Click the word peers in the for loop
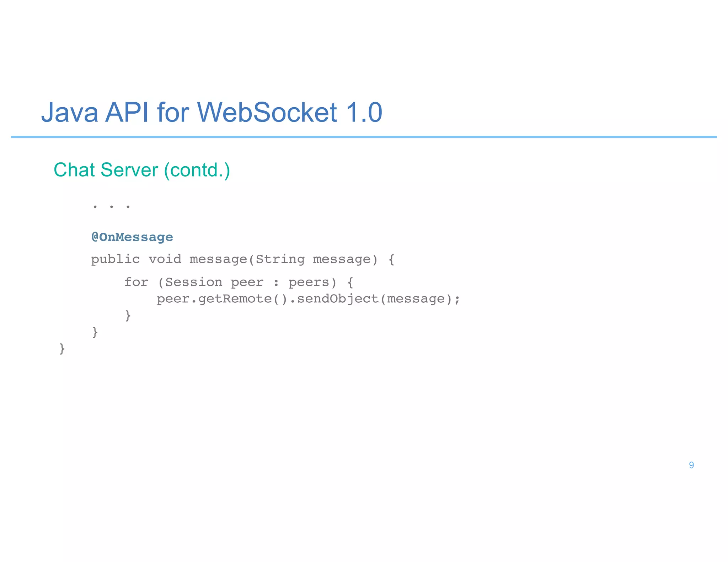728x562 pixels. 309,282
